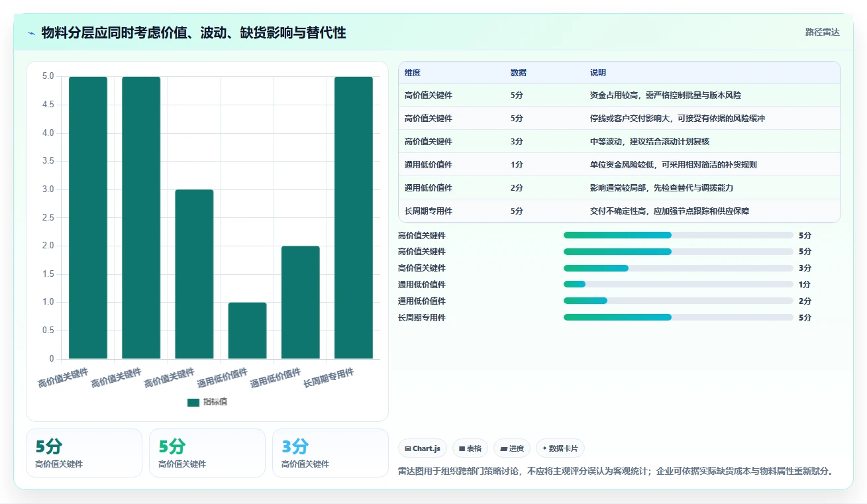
Task: Click the progress bar labeled 2分
Action: coord(678,301)
